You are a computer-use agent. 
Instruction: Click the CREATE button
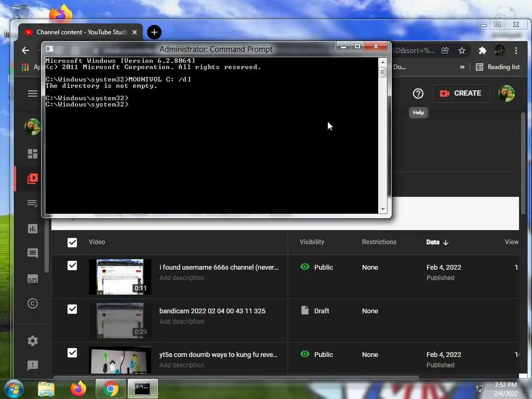point(461,94)
